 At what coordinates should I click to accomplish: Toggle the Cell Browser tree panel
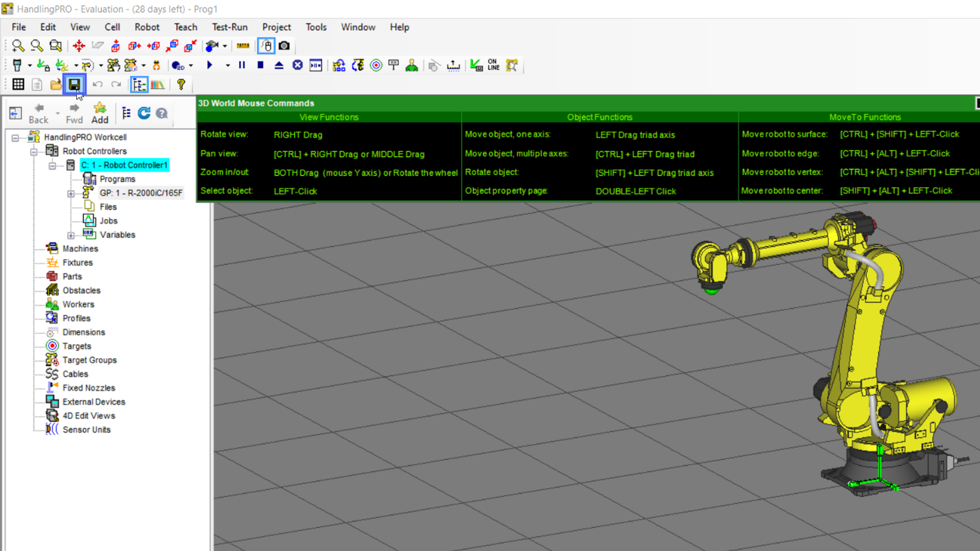coord(139,83)
